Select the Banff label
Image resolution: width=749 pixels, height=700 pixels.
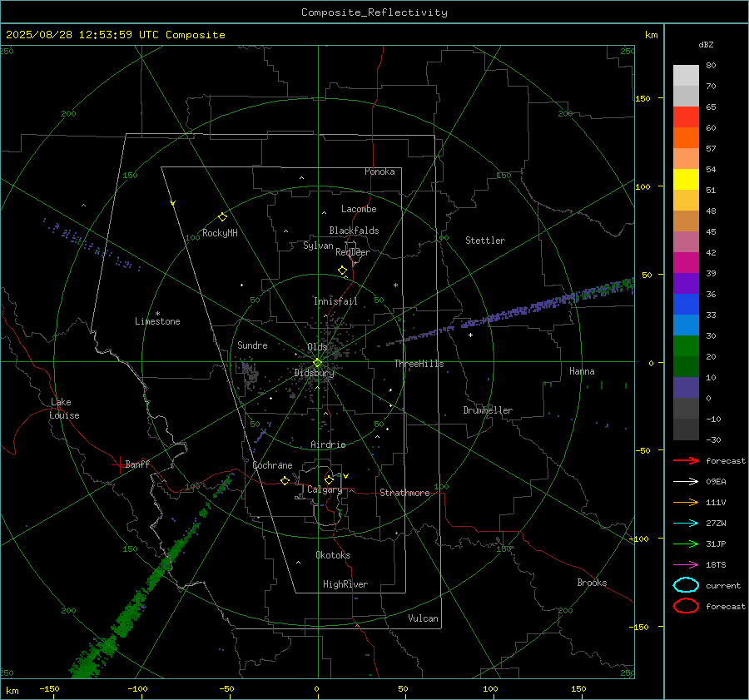pyautogui.click(x=137, y=464)
